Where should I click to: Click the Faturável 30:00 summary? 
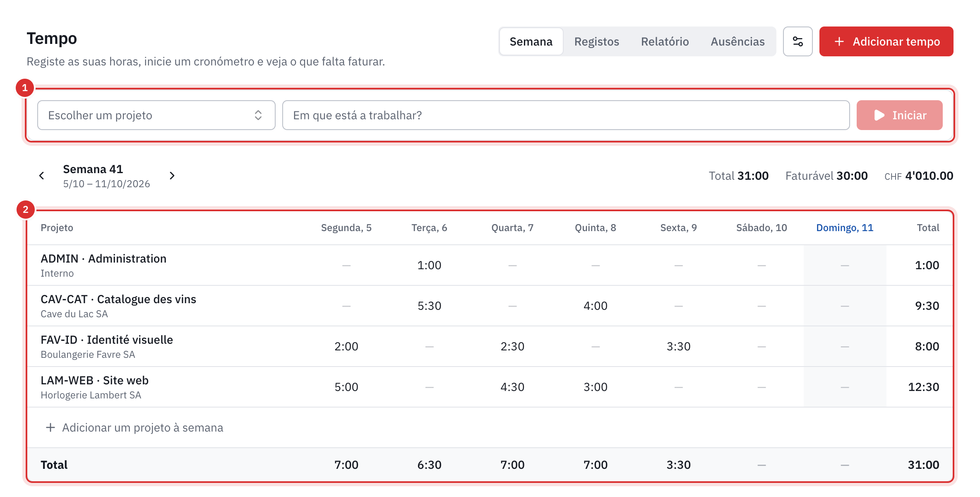[826, 176]
